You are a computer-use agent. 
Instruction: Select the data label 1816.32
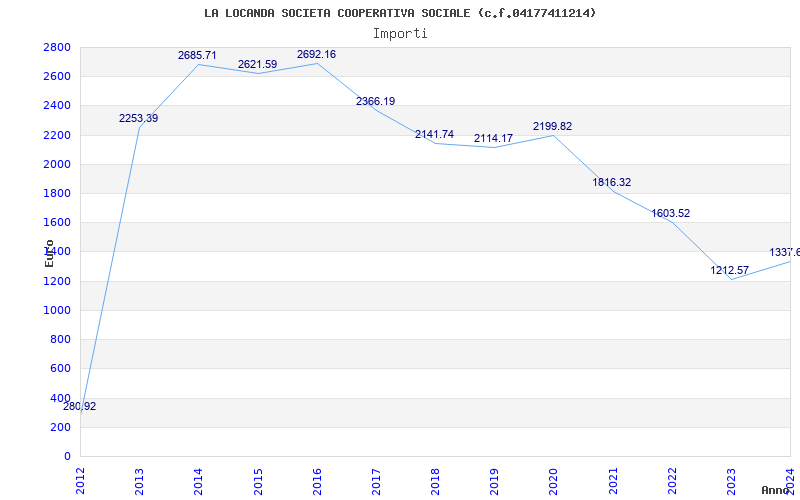click(x=612, y=182)
